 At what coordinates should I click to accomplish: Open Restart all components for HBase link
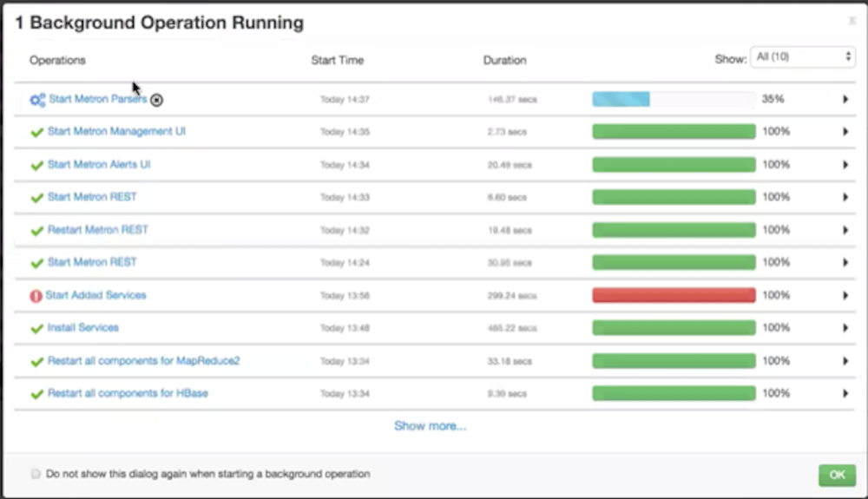(128, 393)
